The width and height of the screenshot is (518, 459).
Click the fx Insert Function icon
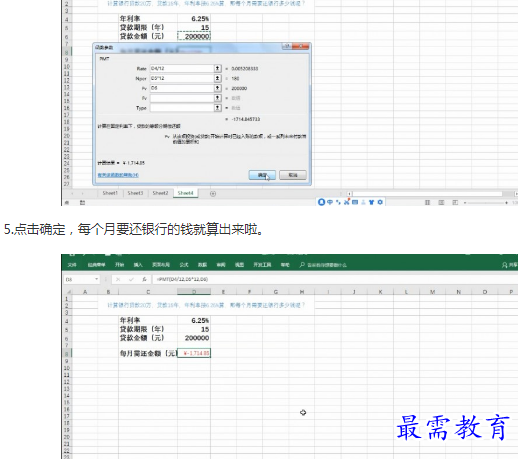144,279
